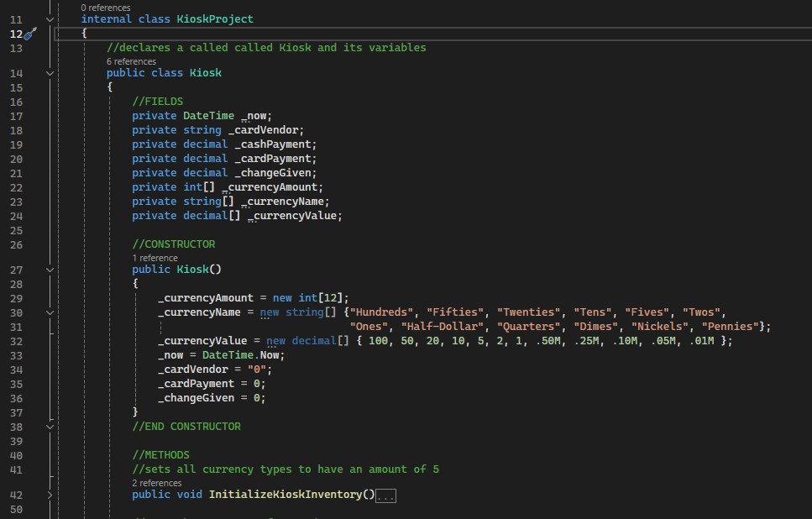This screenshot has height=519, width=812.
Task: Open the '6 references' CodeLens link
Action: 131,61
